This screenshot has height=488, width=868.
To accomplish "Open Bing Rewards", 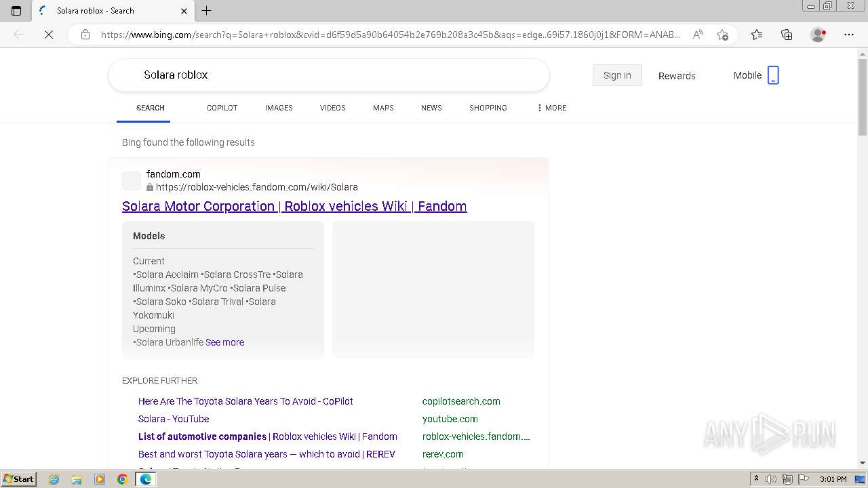I will (677, 76).
